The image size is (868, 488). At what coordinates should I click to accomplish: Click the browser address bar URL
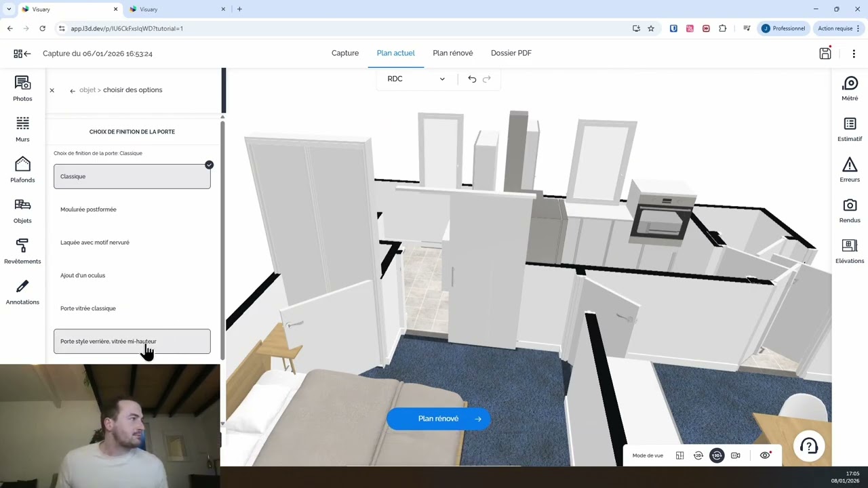pyautogui.click(x=127, y=28)
